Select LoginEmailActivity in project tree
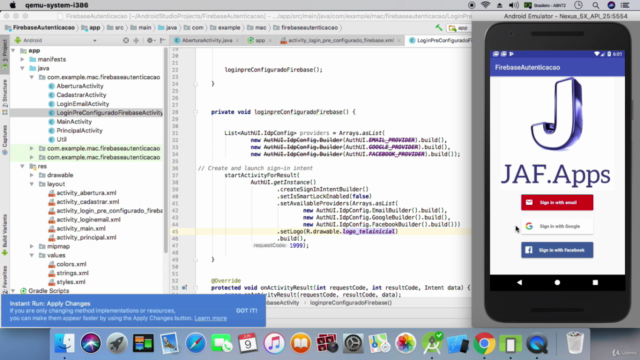 click(82, 104)
